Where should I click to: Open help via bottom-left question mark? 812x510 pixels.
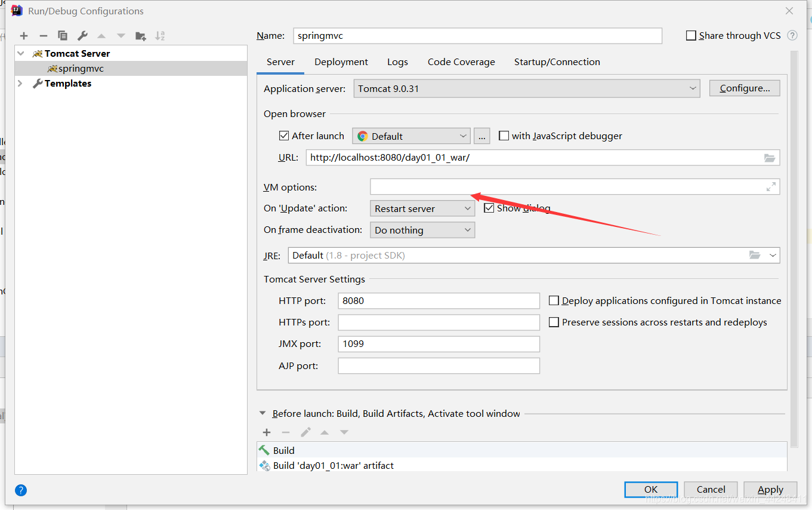point(21,490)
